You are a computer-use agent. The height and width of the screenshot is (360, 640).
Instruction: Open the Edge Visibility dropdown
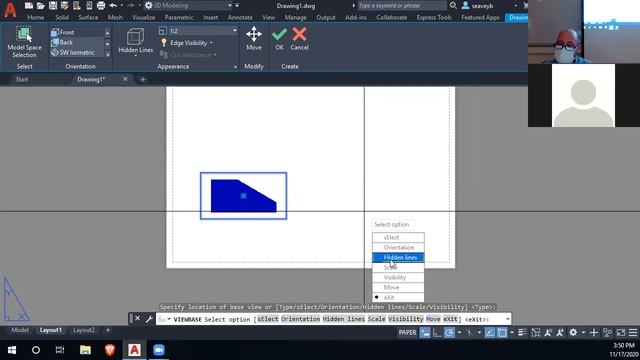click(x=188, y=43)
